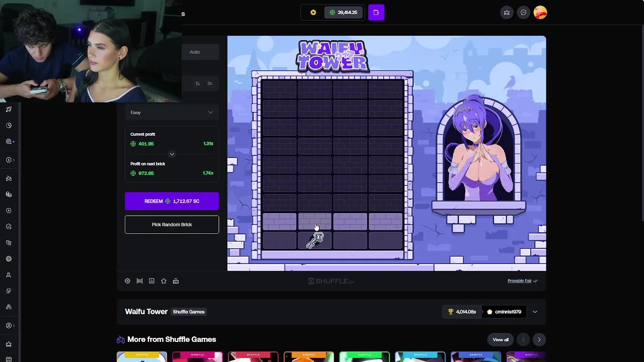Switch to the gold coin currency

(313, 13)
